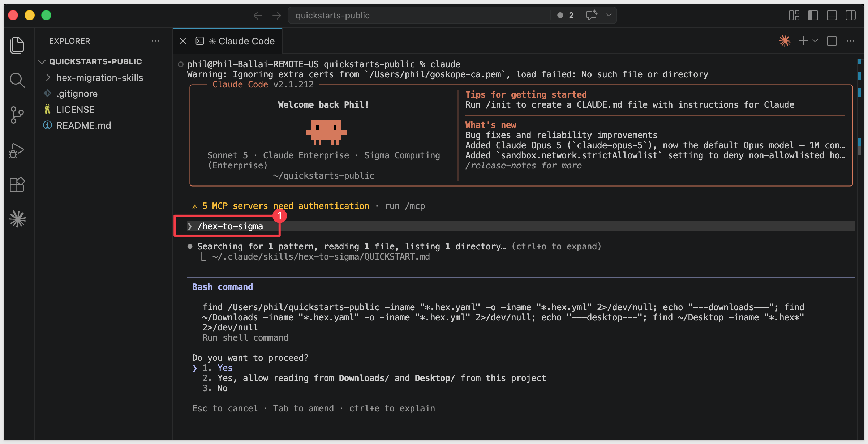This screenshot has width=868, height=444.
Task: Click the Tab to amend hint
Action: (x=303, y=409)
